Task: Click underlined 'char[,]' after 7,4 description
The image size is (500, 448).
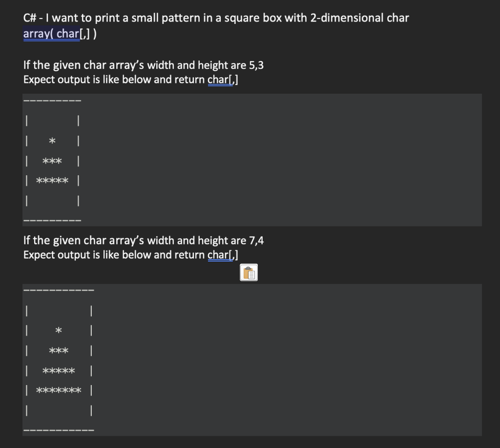Action: tap(223, 255)
